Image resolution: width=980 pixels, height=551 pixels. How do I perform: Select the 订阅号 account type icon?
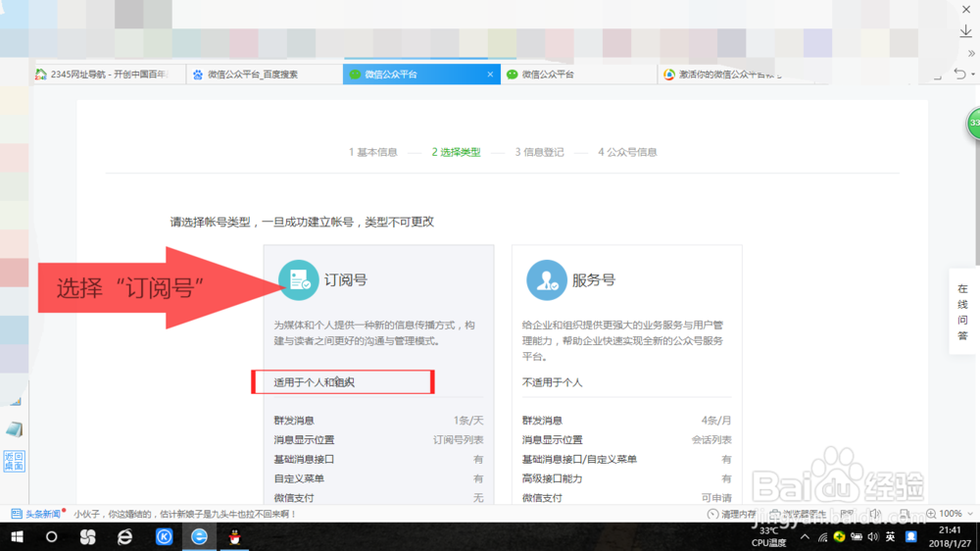[298, 280]
